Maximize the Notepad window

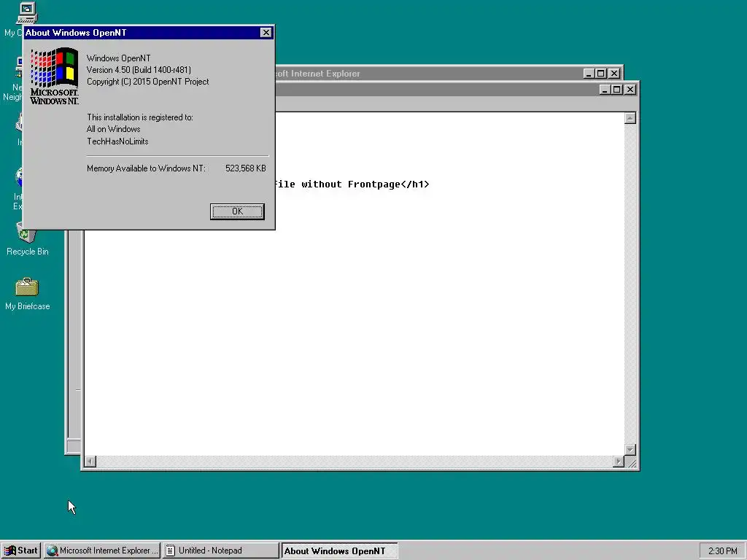tap(617, 90)
